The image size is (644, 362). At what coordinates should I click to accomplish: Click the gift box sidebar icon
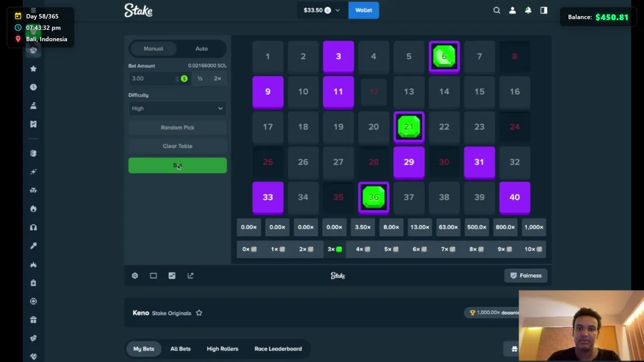pyautogui.click(x=33, y=320)
